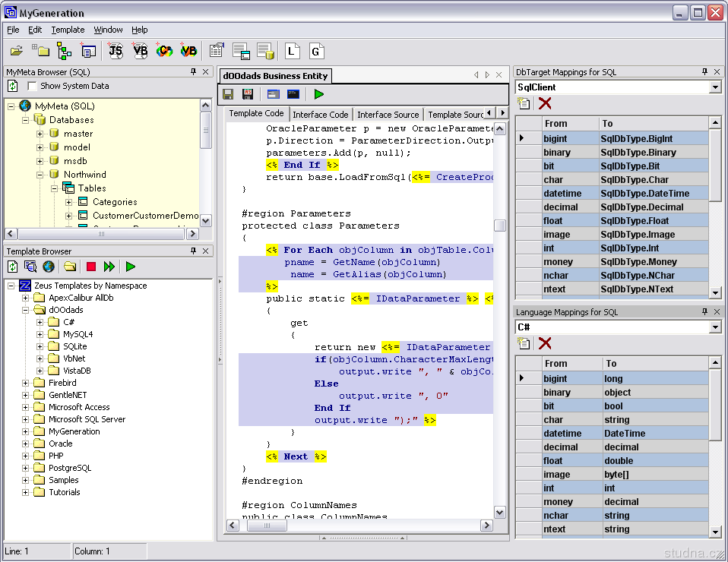This screenshot has width=728, height=562.
Task: Switch to the Interface Code tab
Action: coord(321,115)
